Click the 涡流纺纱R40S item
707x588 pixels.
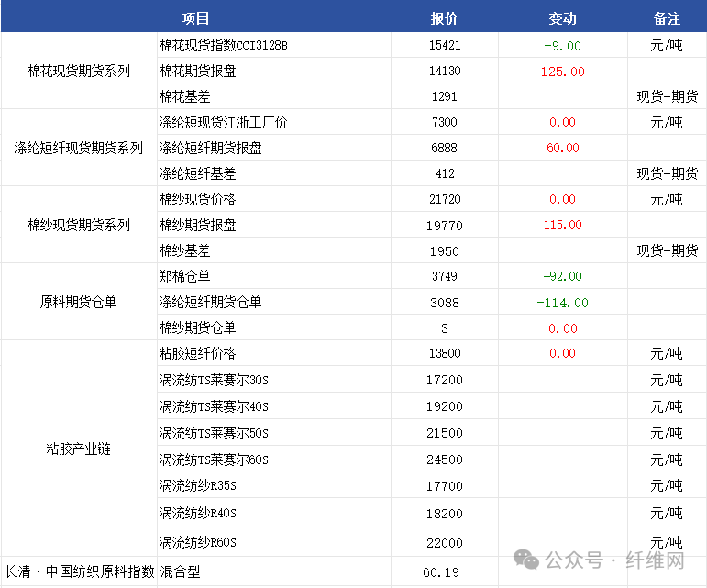tap(198, 513)
